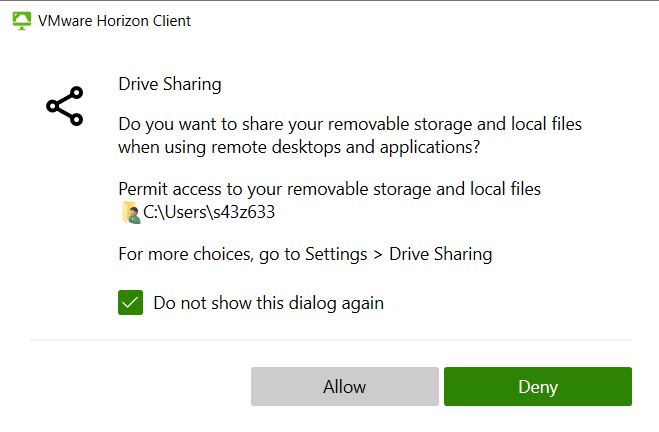Click the "Do you want to share" question line
Screen dimensions: 659x432
point(350,125)
